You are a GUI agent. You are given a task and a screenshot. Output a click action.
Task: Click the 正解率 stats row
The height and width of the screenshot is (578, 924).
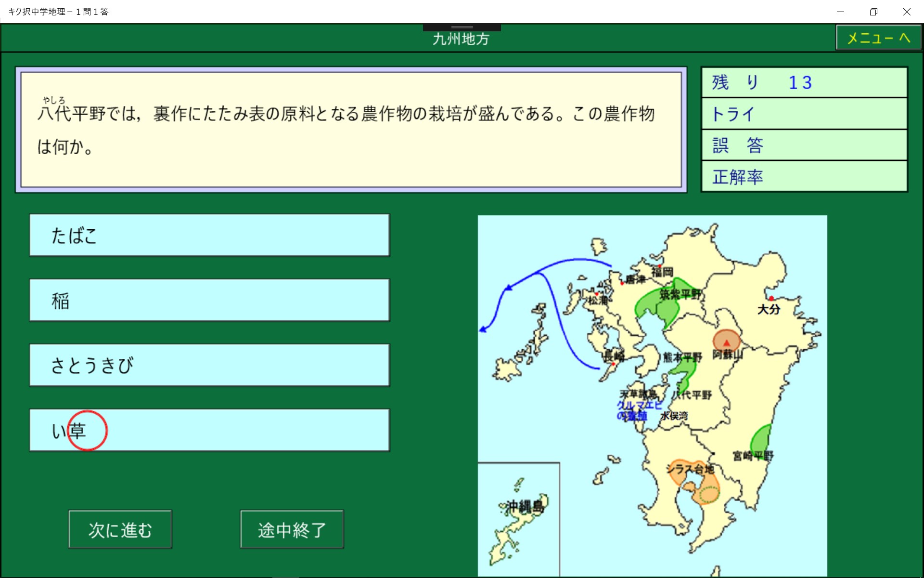tap(804, 177)
